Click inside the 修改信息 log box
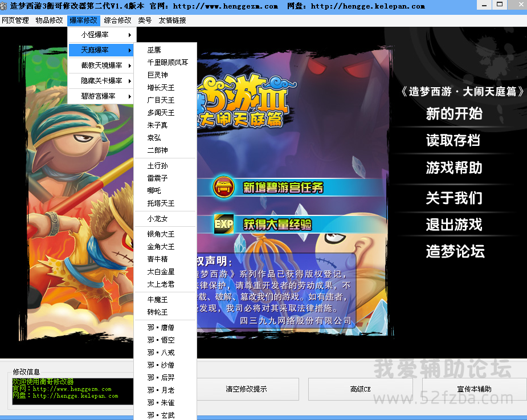The width and height of the screenshot is (527, 420). (72, 391)
